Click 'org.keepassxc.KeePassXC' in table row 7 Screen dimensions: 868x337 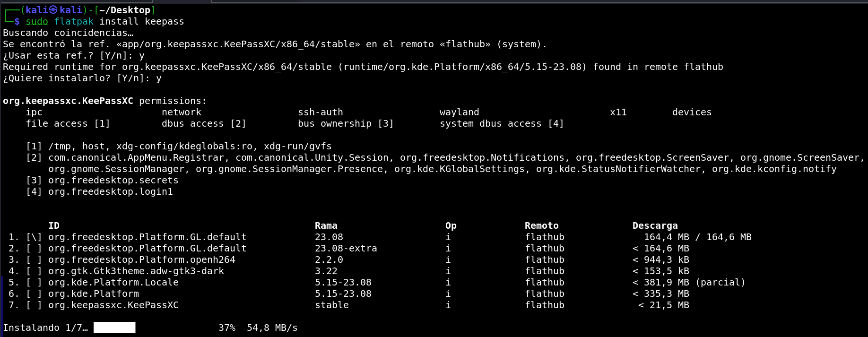pyautogui.click(x=113, y=305)
